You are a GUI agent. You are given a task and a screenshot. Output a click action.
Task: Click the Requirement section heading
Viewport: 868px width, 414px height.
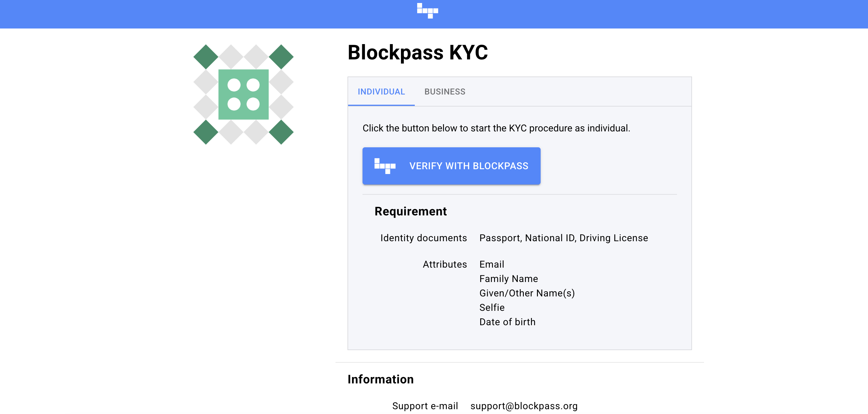click(x=410, y=211)
